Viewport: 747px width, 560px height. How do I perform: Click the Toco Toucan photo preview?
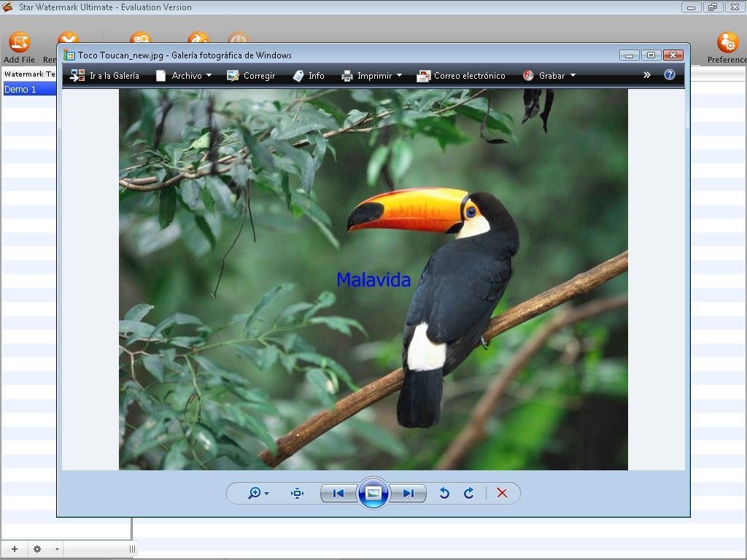pos(373,279)
